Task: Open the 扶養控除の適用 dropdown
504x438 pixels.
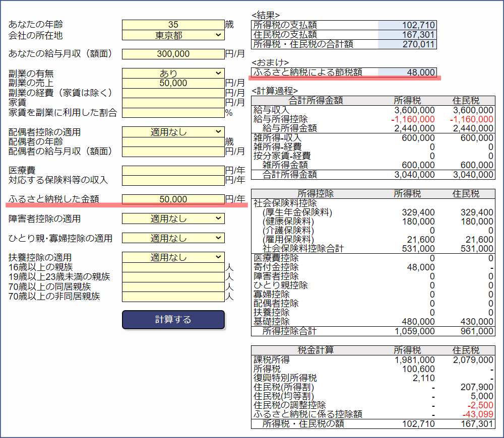Action: click(173, 257)
